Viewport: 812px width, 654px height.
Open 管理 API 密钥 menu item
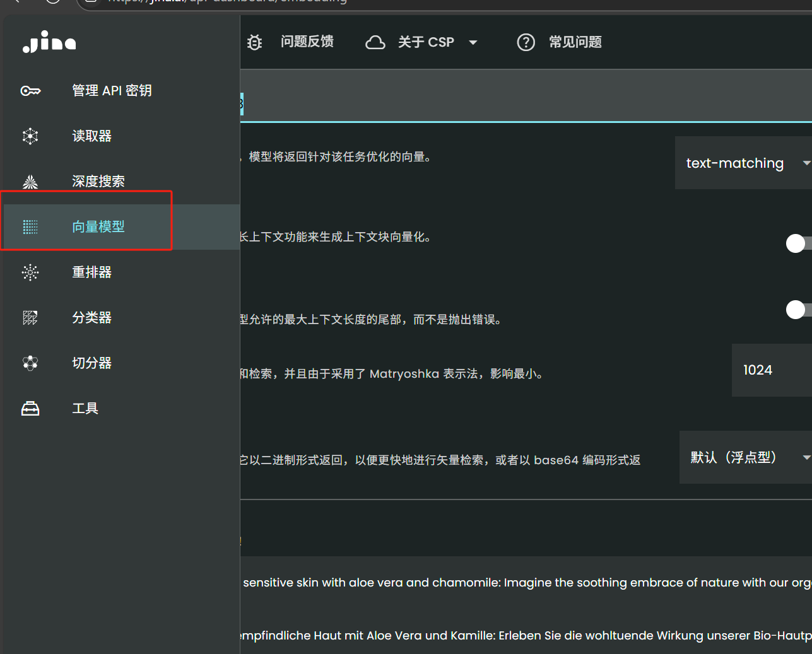tap(112, 91)
